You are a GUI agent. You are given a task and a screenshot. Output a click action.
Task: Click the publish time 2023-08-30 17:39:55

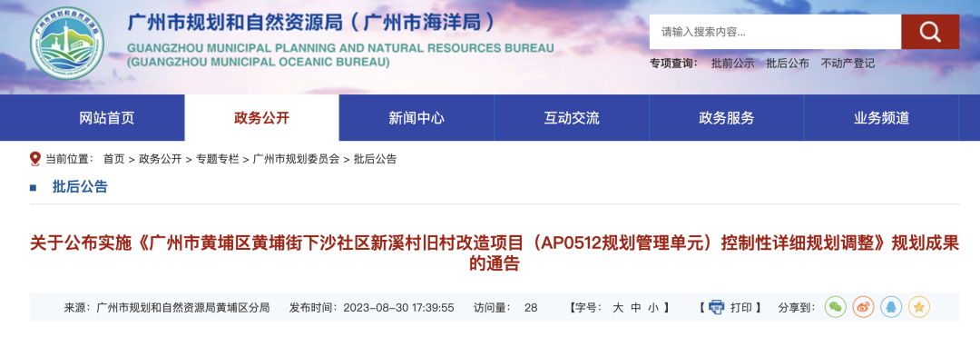pos(398,308)
